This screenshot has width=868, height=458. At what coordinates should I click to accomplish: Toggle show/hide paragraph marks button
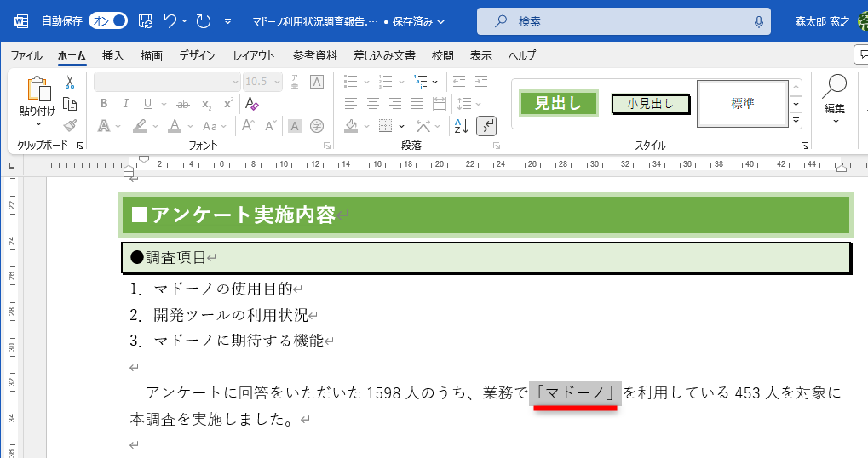pos(486,126)
